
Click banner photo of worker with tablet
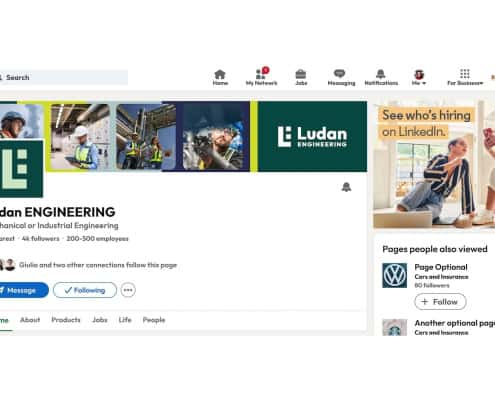pos(80,137)
